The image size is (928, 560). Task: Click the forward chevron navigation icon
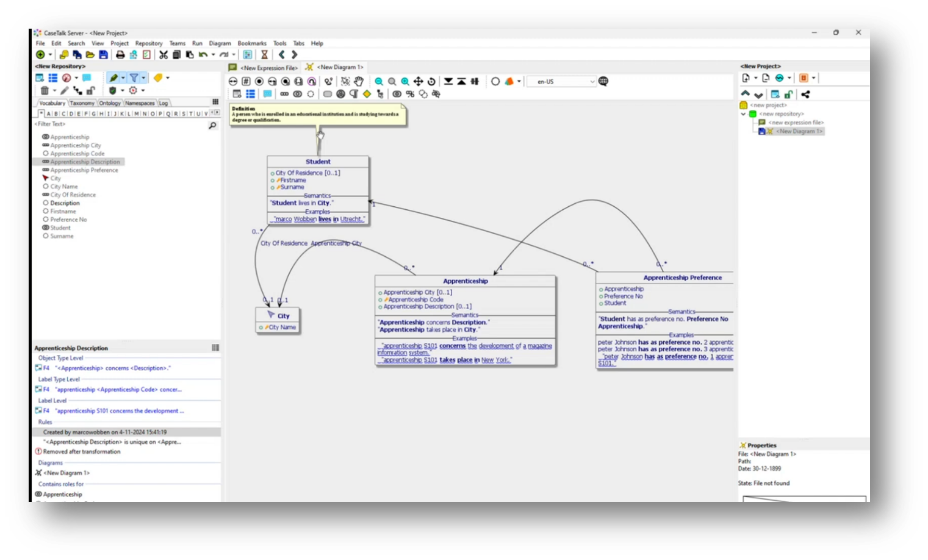(294, 54)
